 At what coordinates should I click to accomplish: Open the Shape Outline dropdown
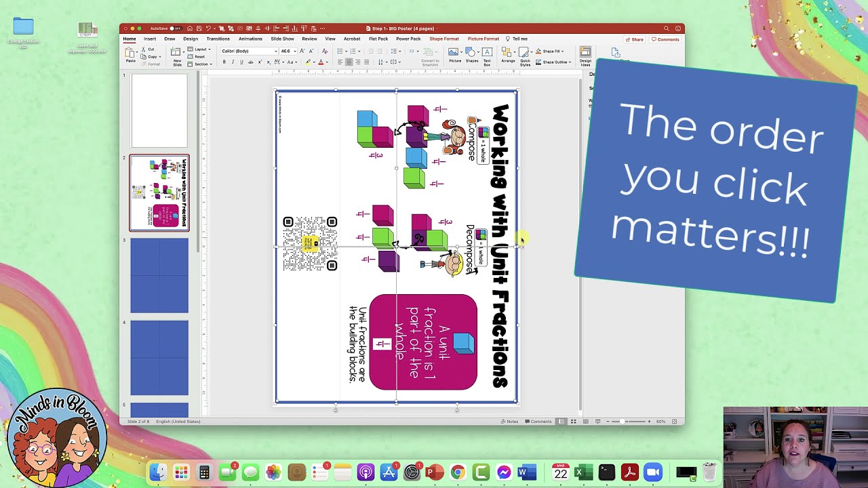click(x=570, y=62)
